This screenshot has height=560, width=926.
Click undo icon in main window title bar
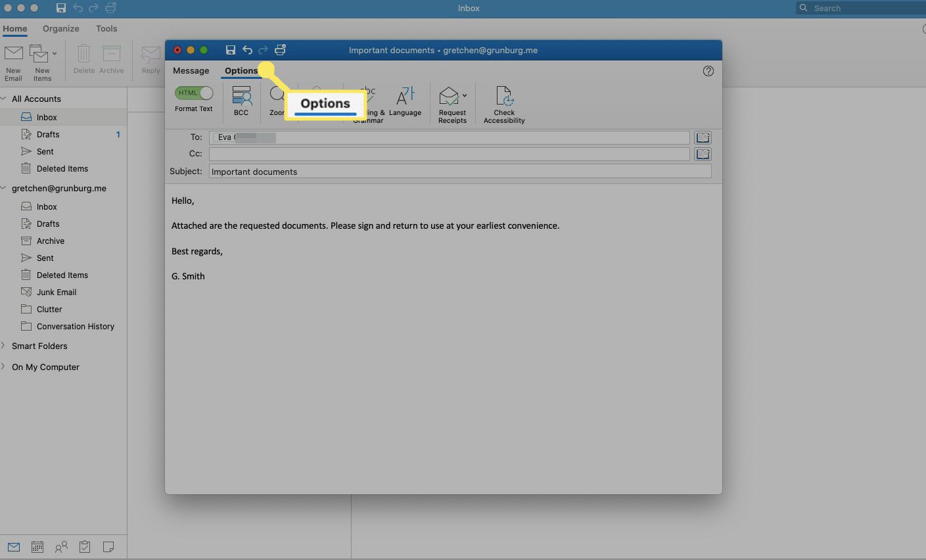(78, 8)
